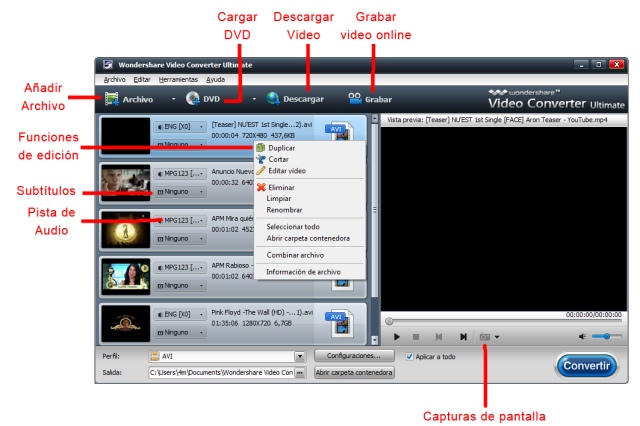Image resolution: width=640 pixels, height=426 pixels.
Task: Open ENG [X0] audio dropdown for Pink Floyd video
Action: [180, 314]
